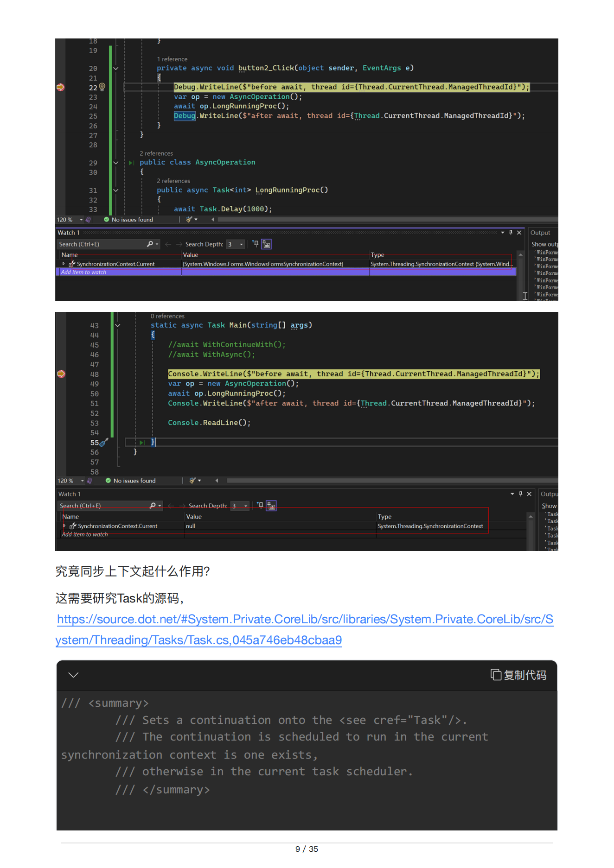Click the 复制代码 copy code button
The image size is (614, 868).
[x=518, y=675]
